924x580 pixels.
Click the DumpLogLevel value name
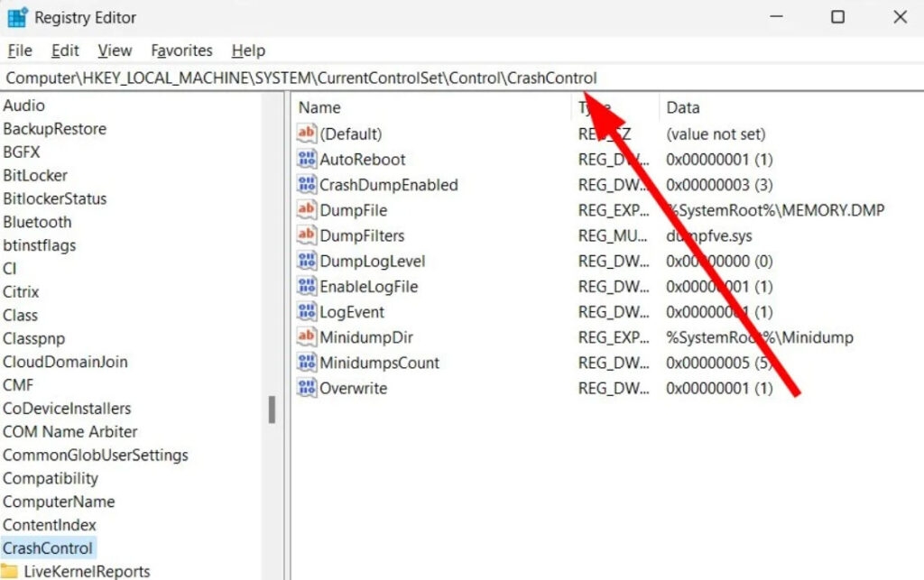(x=372, y=261)
